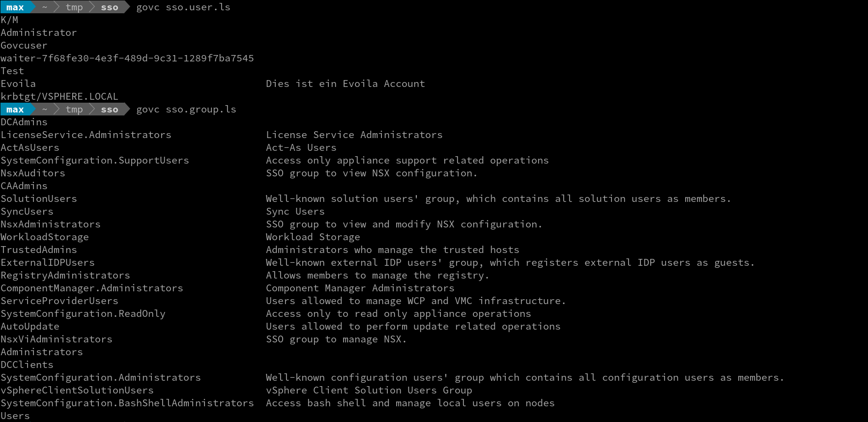
Task: Click the WorkloadStorage group name
Action: click(x=45, y=237)
